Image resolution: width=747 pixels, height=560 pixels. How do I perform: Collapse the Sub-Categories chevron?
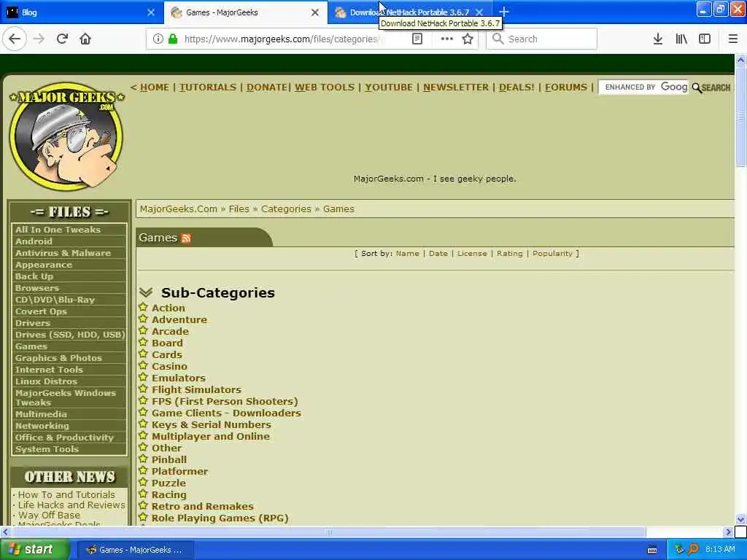click(146, 292)
